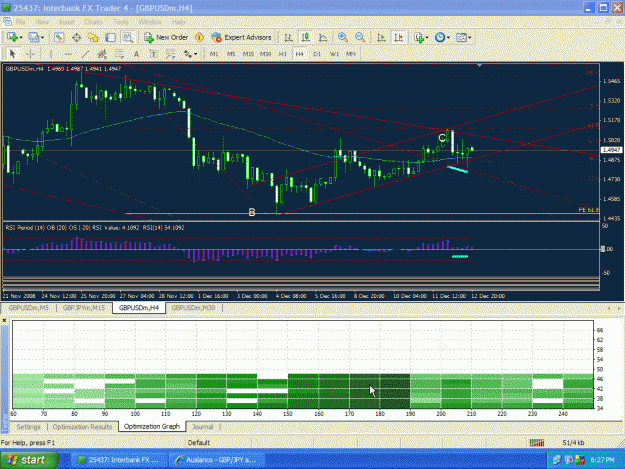Viewport: 625px width, 469px height.
Task: Open the Insert menu
Action: [67, 22]
